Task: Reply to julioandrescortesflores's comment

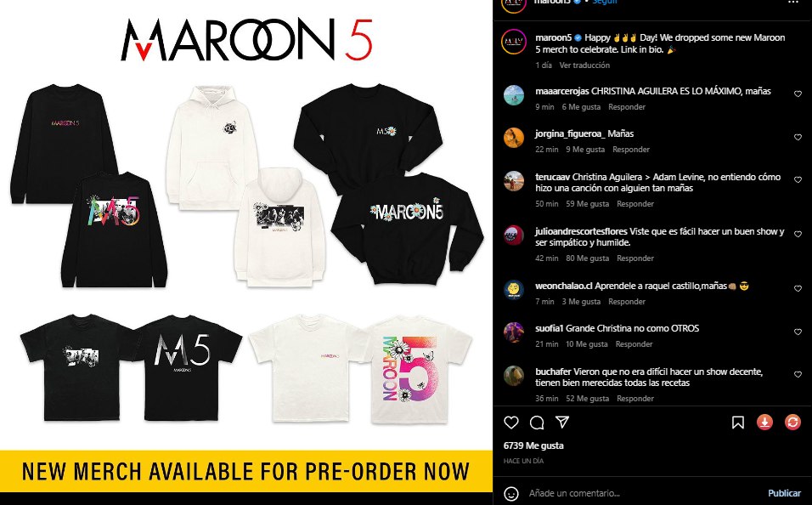Action: pyautogui.click(x=634, y=258)
